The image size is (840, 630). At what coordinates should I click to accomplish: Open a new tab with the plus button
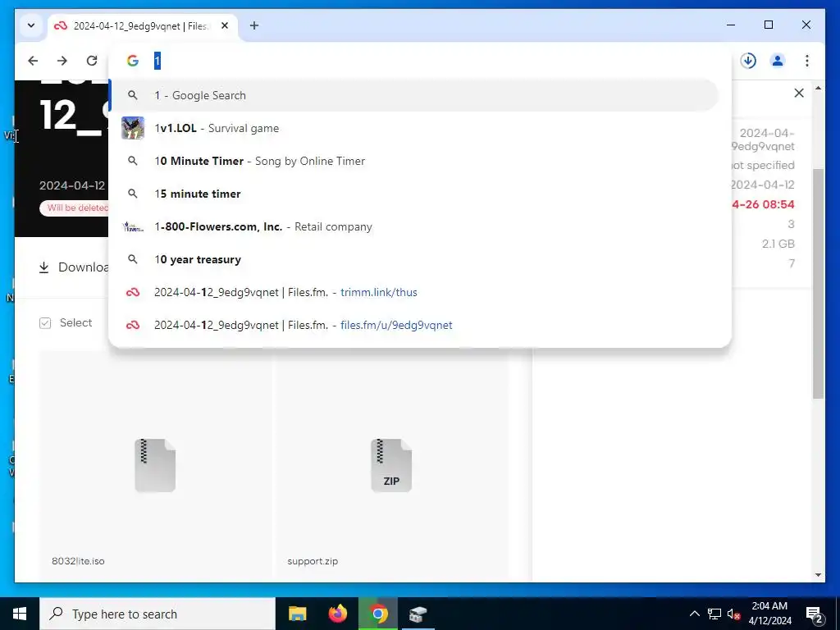coord(254,25)
